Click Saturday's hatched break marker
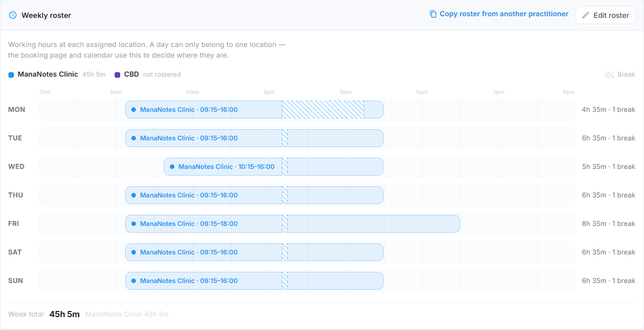 click(285, 252)
